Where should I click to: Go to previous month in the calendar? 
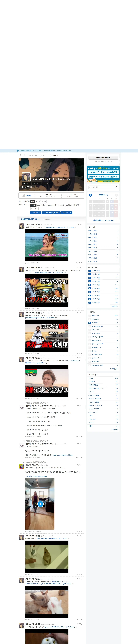point(90,195)
